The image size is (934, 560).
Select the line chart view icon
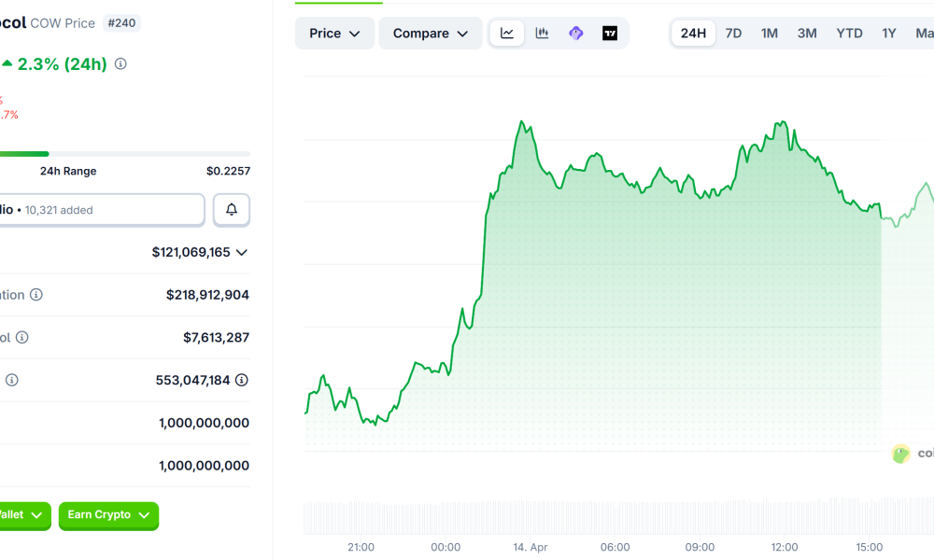pyautogui.click(x=506, y=33)
